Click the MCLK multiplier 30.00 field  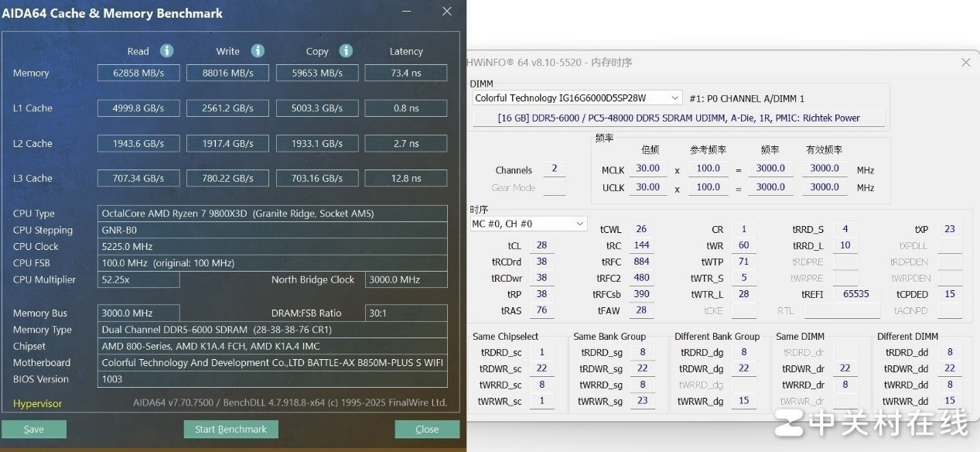[648, 168]
